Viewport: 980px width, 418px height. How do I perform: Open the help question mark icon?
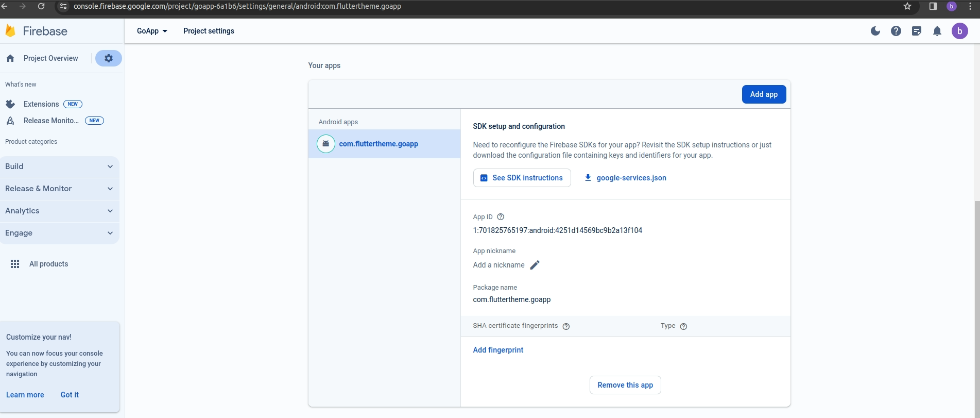tap(896, 31)
